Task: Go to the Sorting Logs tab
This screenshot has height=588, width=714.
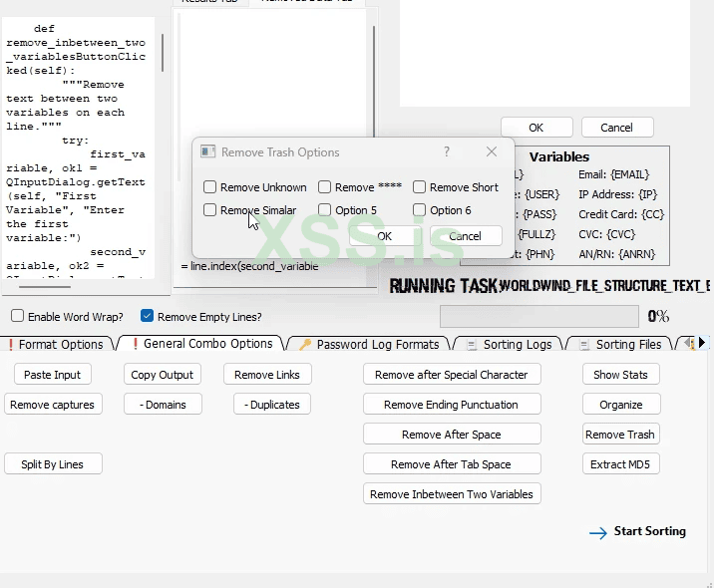Action: (510, 345)
